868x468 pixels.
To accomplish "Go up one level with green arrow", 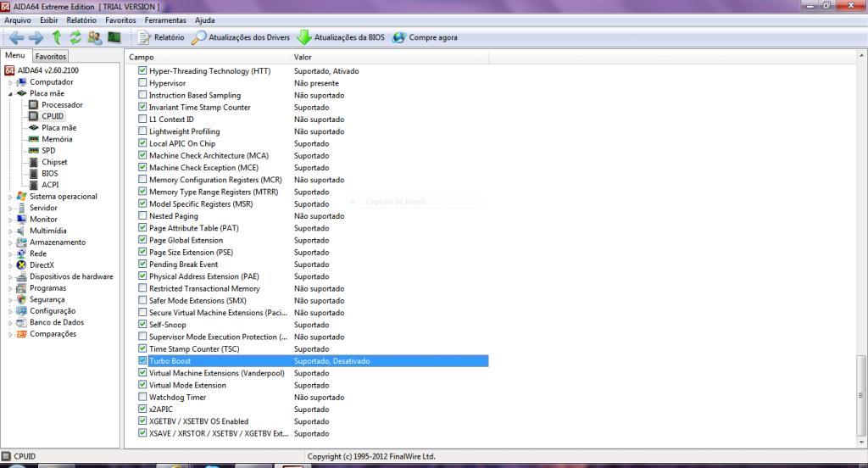I will [x=57, y=37].
